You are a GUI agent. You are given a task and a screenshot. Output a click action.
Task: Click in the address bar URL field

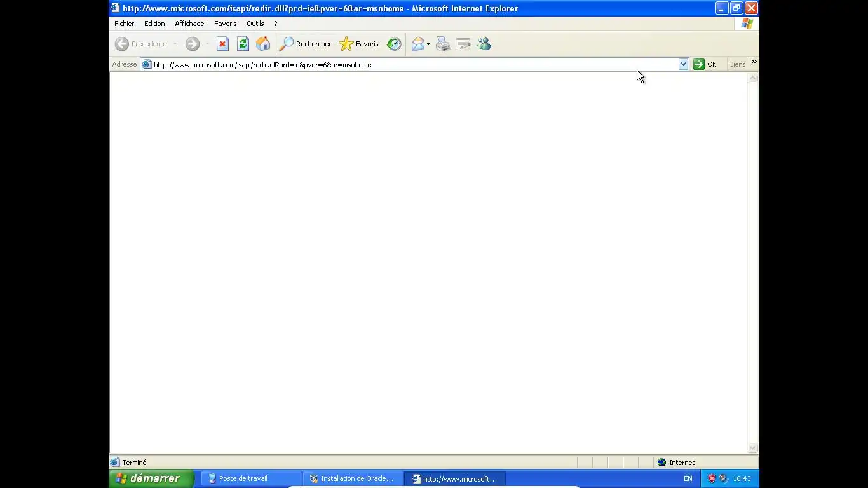tap(415, 65)
